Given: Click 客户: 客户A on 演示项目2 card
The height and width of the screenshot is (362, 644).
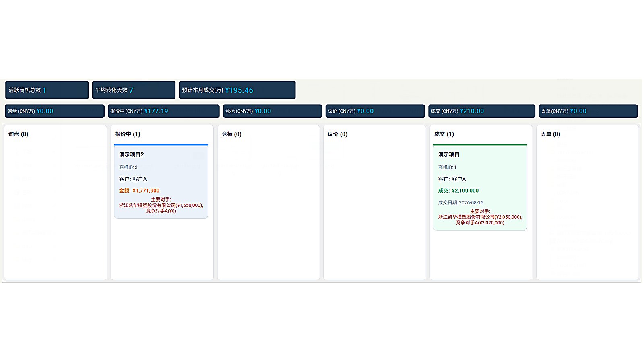Looking at the screenshot, I should pos(133,179).
